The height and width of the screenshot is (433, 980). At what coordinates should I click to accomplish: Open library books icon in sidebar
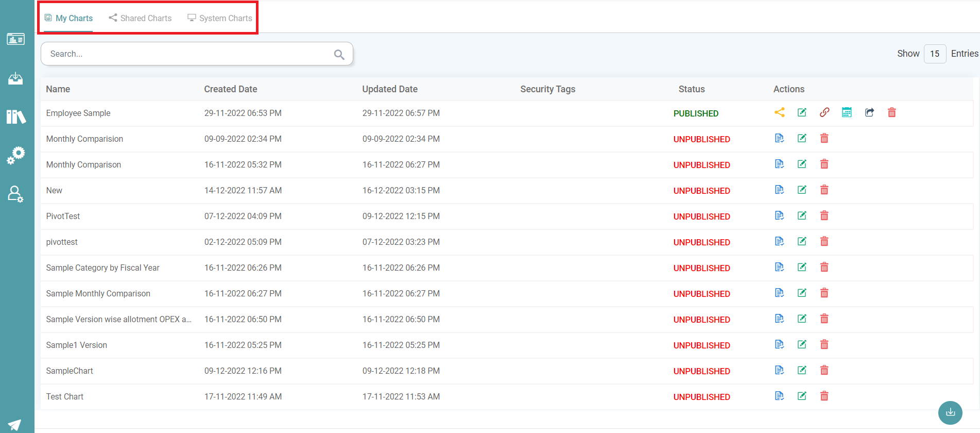[x=15, y=117]
